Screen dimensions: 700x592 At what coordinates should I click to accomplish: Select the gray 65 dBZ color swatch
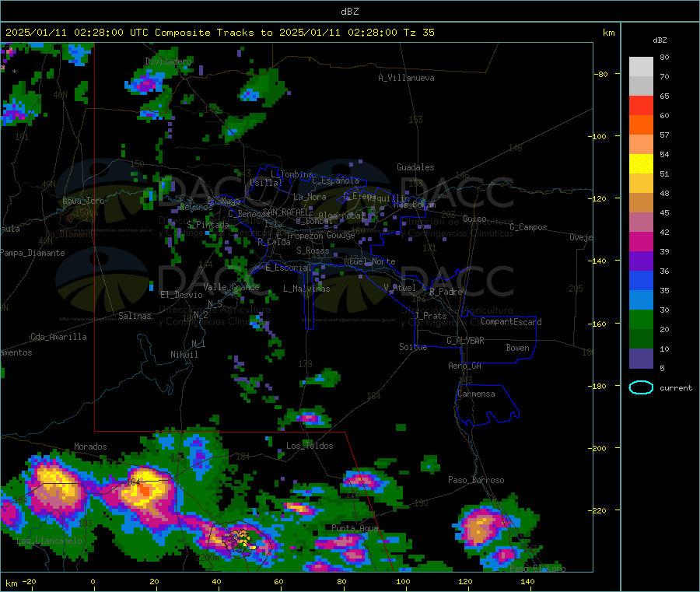point(641,86)
